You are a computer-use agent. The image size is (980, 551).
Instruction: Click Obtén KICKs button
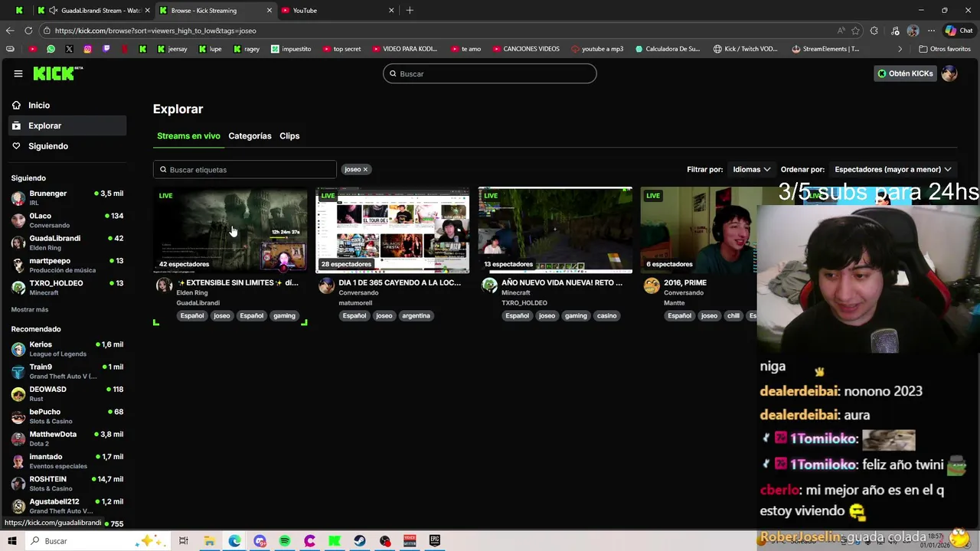pyautogui.click(x=905, y=73)
